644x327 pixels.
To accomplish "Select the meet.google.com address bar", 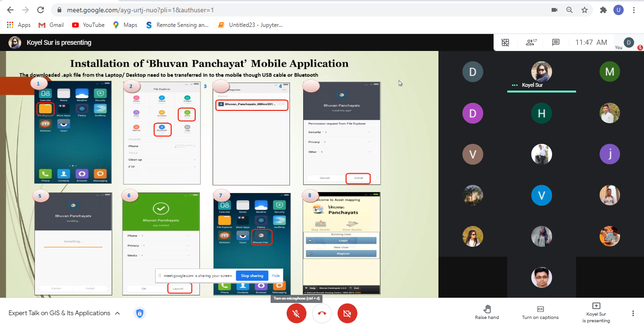I will click(x=301, y=10).
